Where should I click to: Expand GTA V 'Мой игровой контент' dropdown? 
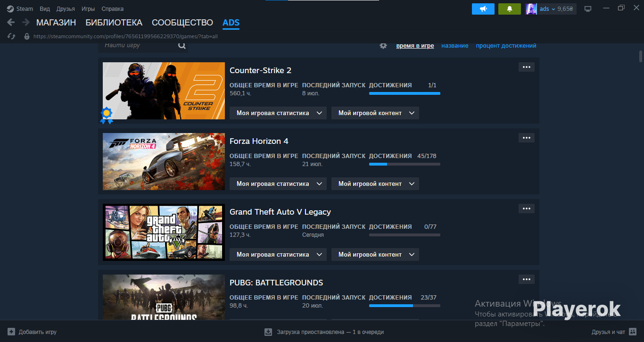tap(375, 255)
